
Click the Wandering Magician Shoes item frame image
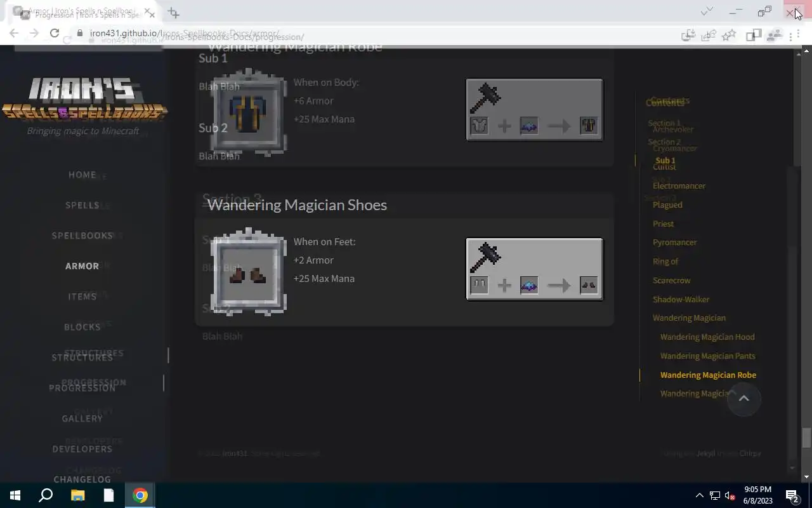[x=248, y=272]
